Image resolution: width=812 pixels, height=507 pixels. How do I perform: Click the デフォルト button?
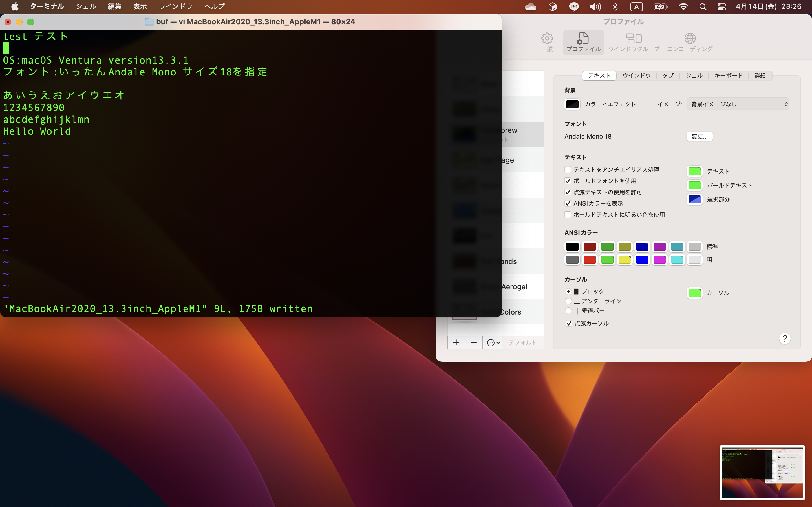click(522, 342)
